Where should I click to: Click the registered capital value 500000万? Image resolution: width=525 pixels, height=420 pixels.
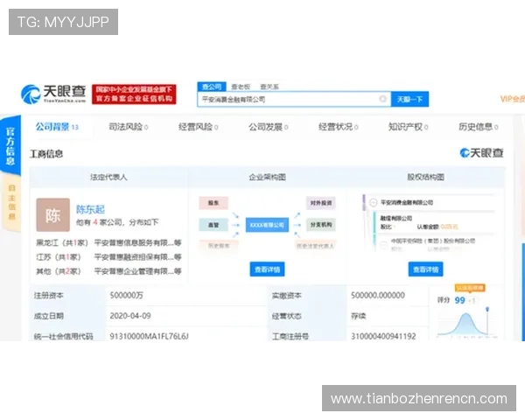[x=127, y=295]
